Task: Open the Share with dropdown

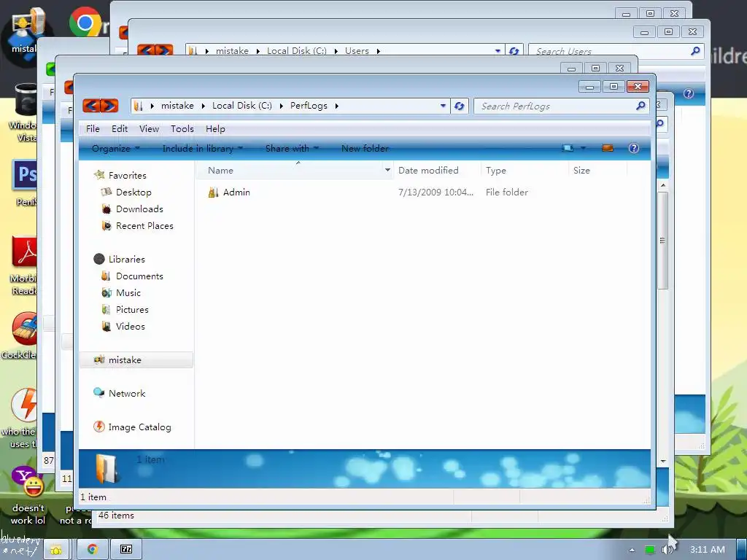Action: 292,149
